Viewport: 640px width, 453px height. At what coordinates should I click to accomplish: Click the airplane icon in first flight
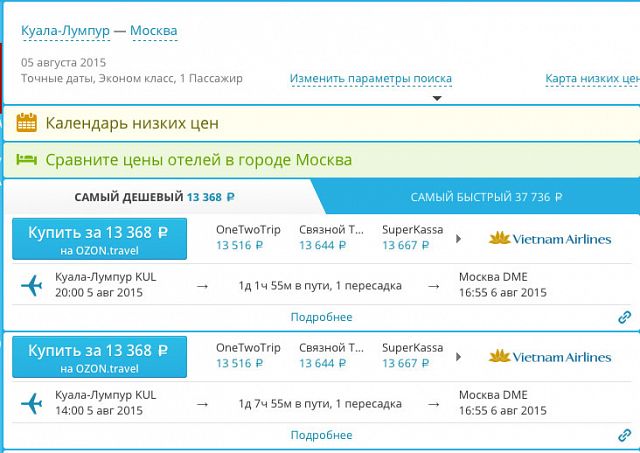tap(32, 285)
